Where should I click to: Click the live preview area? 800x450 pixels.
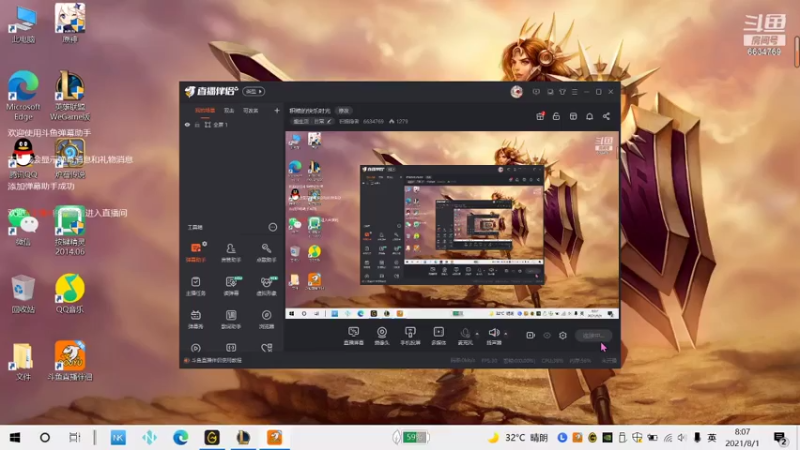452,225
